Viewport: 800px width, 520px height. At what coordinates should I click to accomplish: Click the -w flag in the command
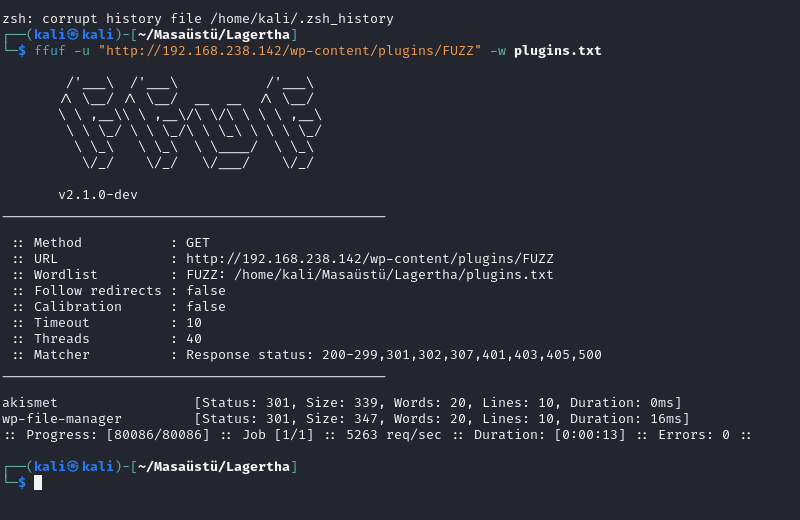point(498,51)
